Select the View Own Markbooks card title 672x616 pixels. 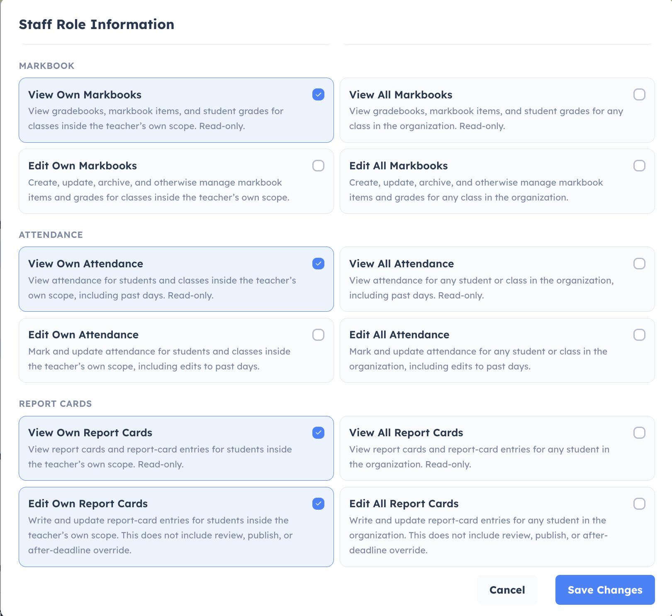85,95
